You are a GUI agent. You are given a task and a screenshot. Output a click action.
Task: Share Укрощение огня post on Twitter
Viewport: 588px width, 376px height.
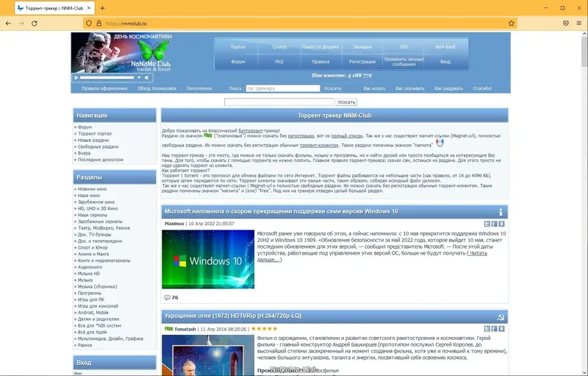pyautogui.click(x=487, y=329)
